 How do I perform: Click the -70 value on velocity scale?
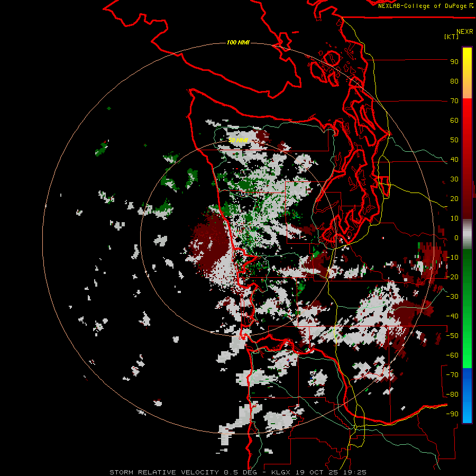pyautogui.click(x=452, y=375)
